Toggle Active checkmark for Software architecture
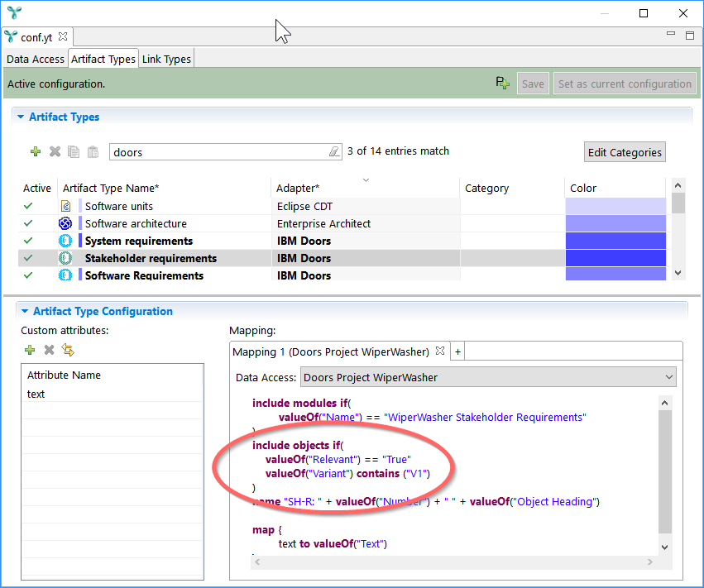 click(28, 223)
